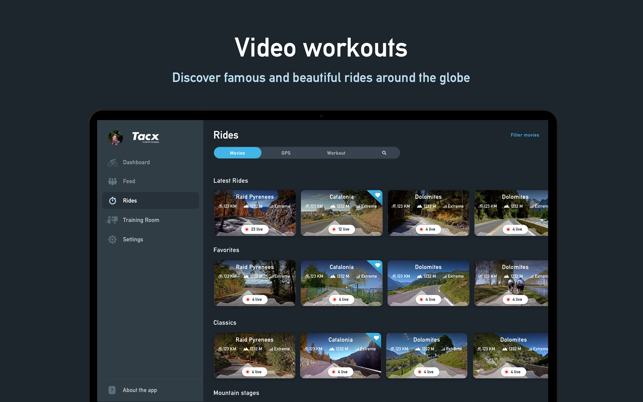This screenshot has width=643, height=402.
Task: Click the Settings gear icon
Action: (x=112, y=240)
